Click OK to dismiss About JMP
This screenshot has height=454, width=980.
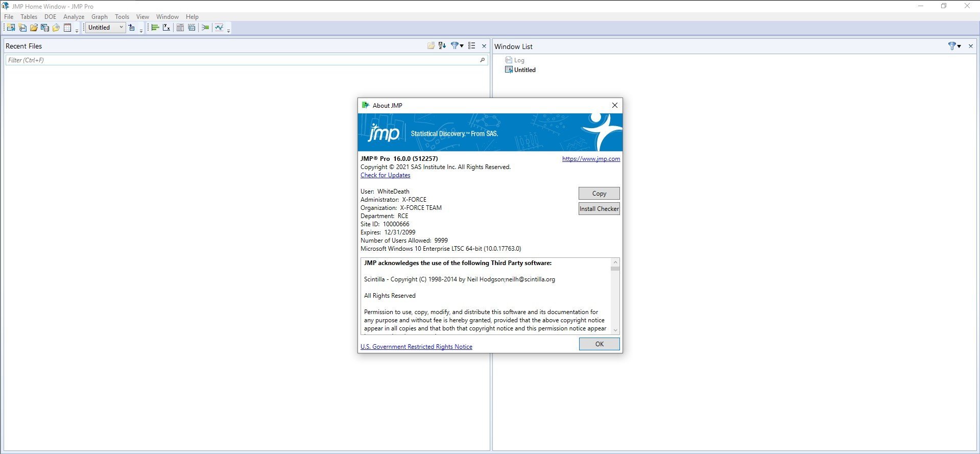[x=600, y=344]
